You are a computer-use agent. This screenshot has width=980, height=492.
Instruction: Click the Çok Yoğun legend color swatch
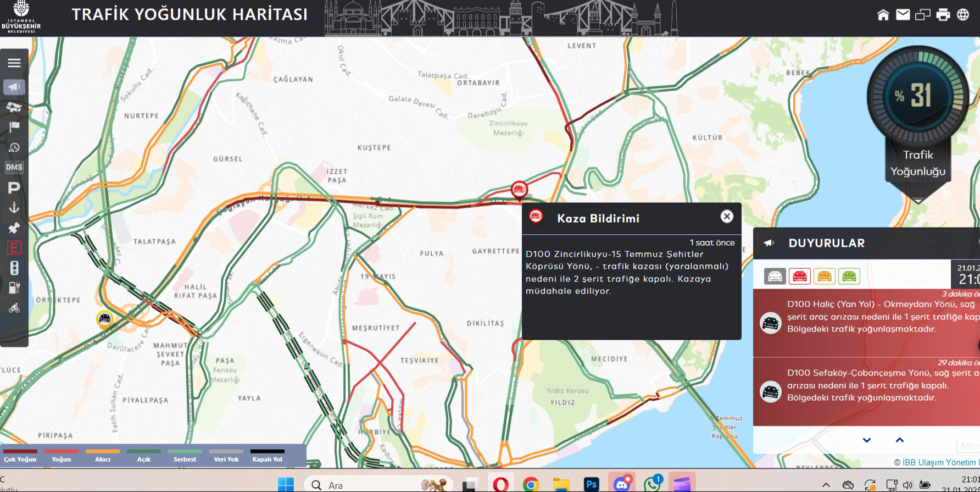coord(20,451)
